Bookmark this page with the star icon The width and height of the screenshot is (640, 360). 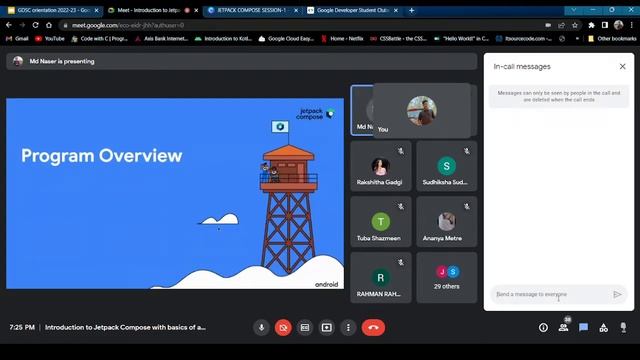tap(575, 25)
